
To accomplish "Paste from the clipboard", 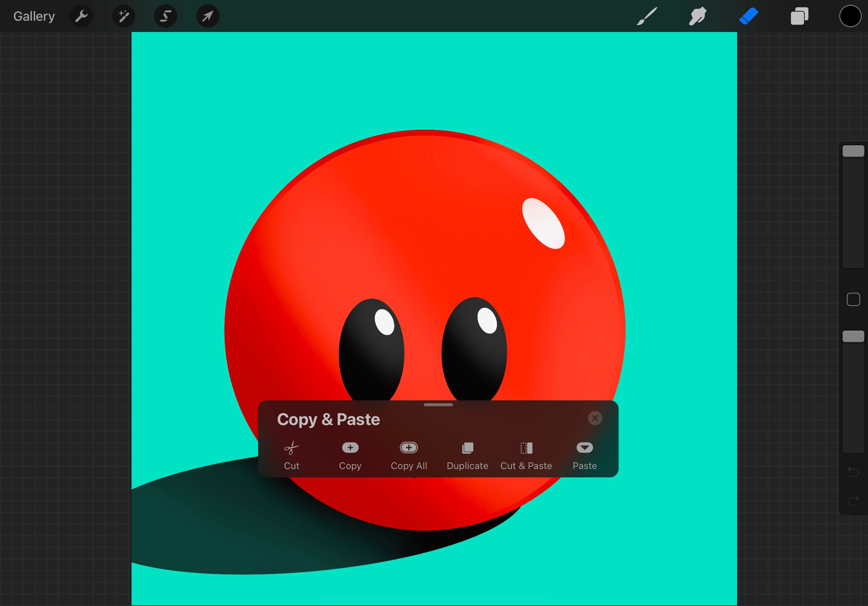I will [x=584, y=456].
